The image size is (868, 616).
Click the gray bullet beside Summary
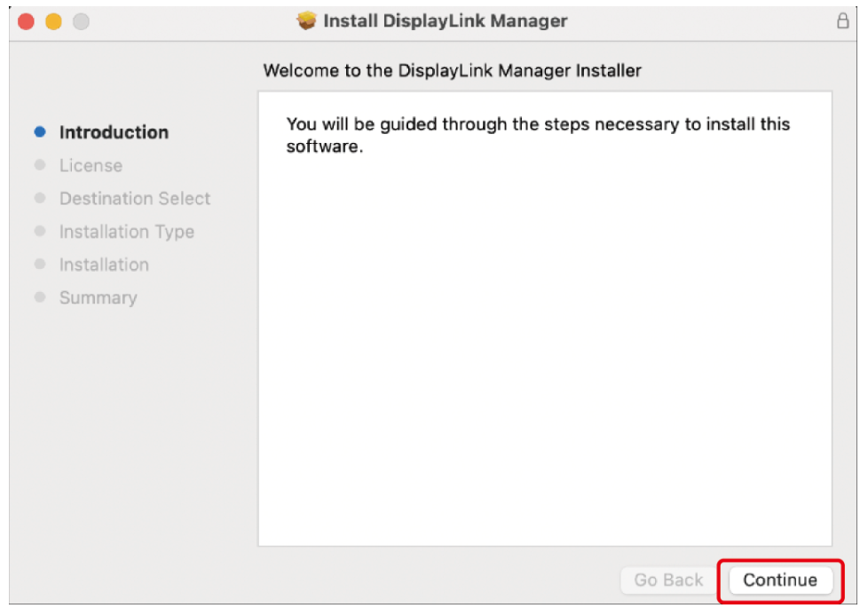[39, 298]
